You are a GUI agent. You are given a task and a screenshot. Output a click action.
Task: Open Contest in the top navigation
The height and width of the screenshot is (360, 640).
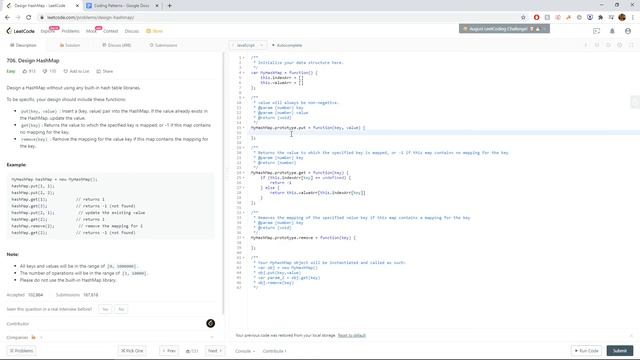pyautogui.click(x=111, y=31)
